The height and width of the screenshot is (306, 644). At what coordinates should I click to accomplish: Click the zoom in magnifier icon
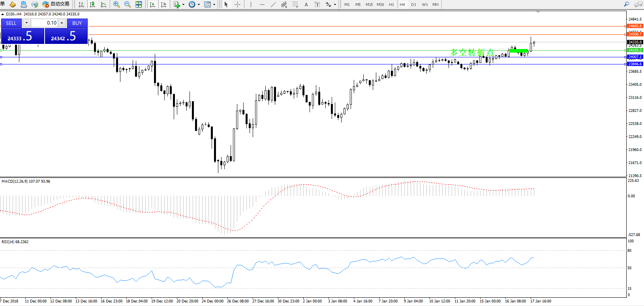[x=116, y=4]
